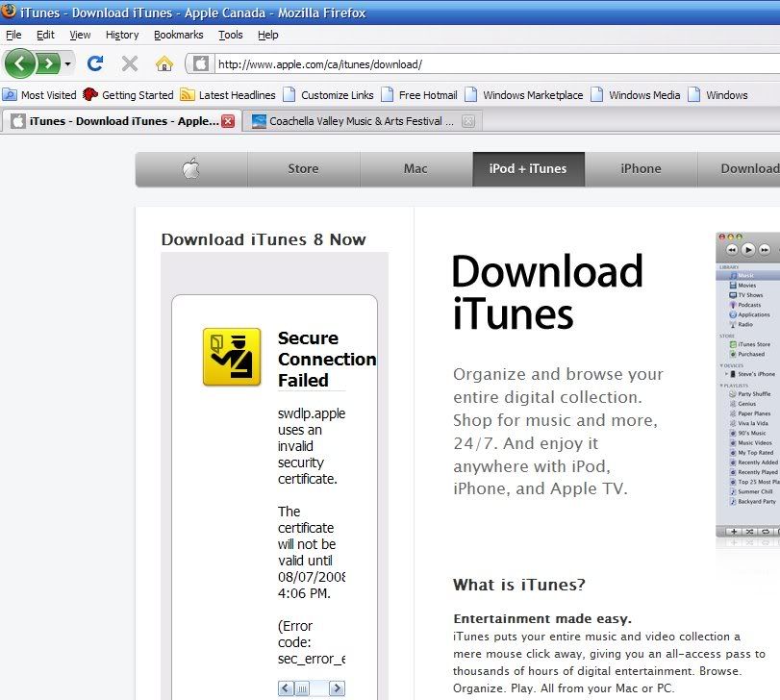Select the iTunes - Download iTunes tab
This screenshot has width=780, height=700.
tap(122, 121)
